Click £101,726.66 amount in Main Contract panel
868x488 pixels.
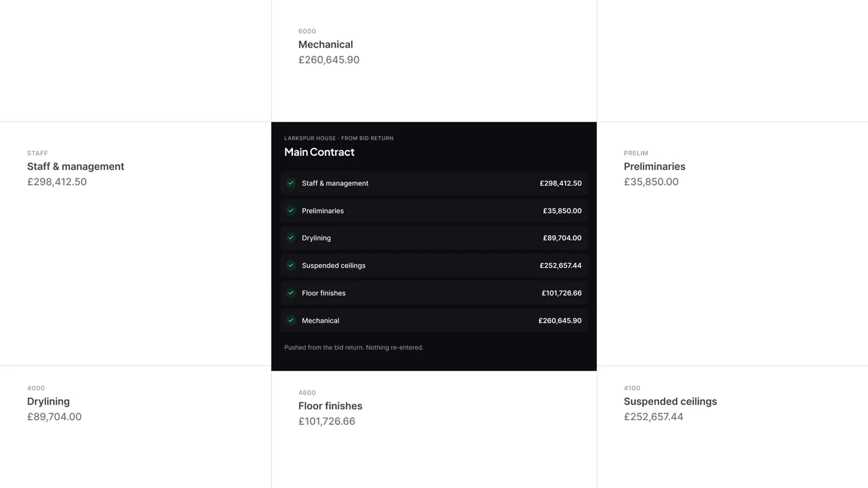tap(561, 293)
